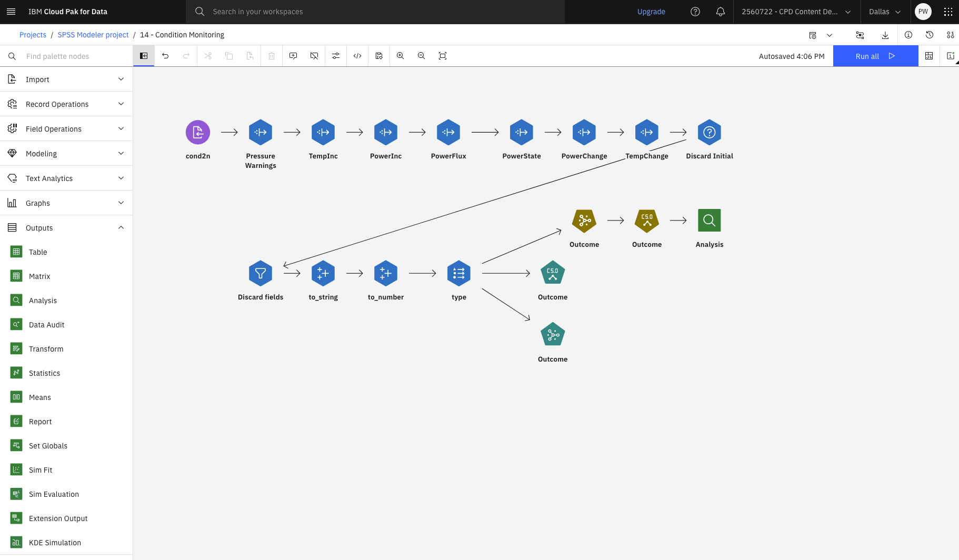
Task: Open the flow versions history icon
Action: coord(930,35)
